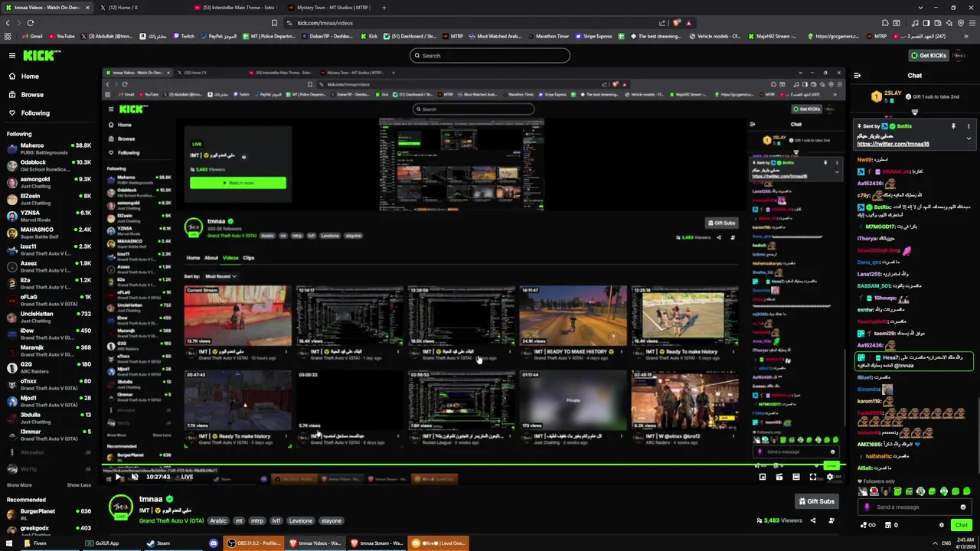
Task: Jump to LIVE on video player
Action: [187, 477]
